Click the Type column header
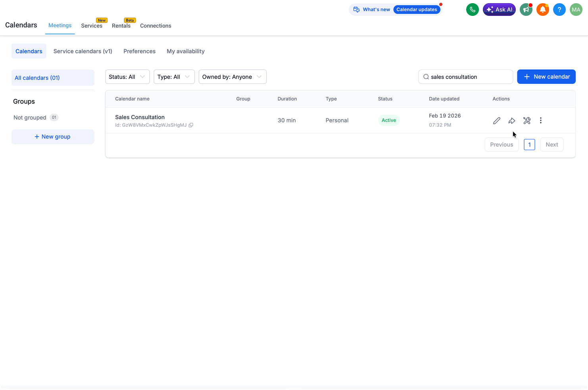 [331, 99]
